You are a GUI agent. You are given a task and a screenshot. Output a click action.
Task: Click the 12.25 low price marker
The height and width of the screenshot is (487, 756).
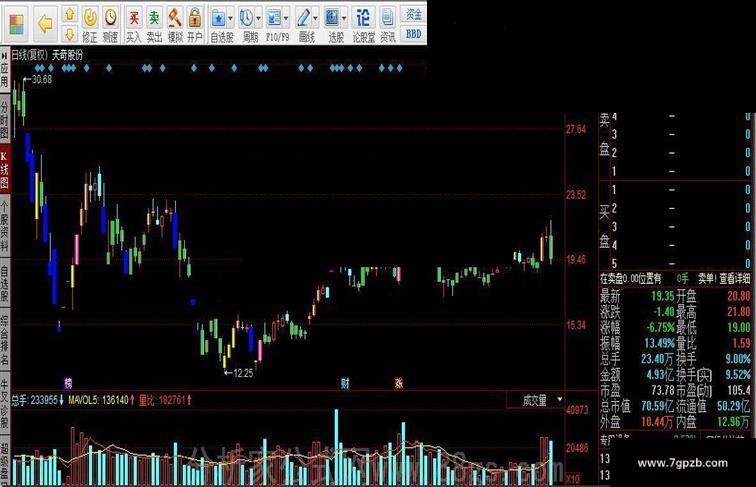coord(243,373)
